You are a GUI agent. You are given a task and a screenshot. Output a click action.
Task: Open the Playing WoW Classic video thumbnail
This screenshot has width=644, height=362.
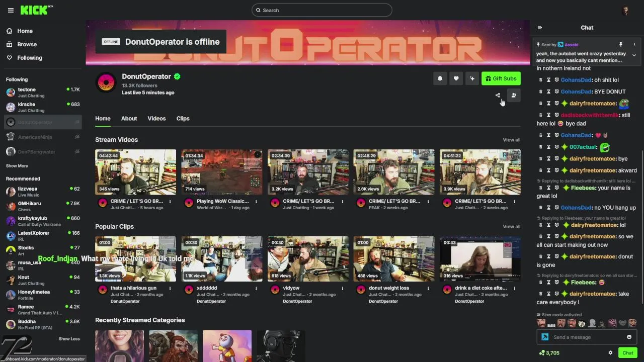click(221, 172)
